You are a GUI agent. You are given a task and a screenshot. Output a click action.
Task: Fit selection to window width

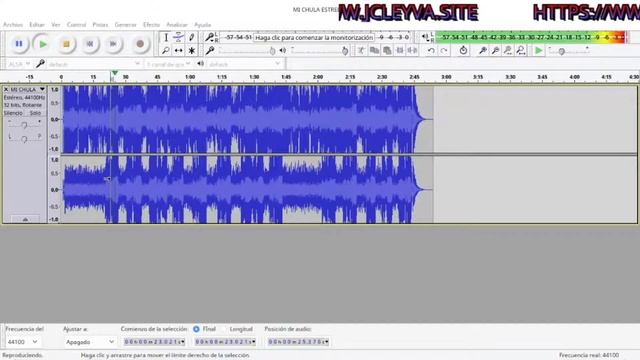click(x=508, y=51)
